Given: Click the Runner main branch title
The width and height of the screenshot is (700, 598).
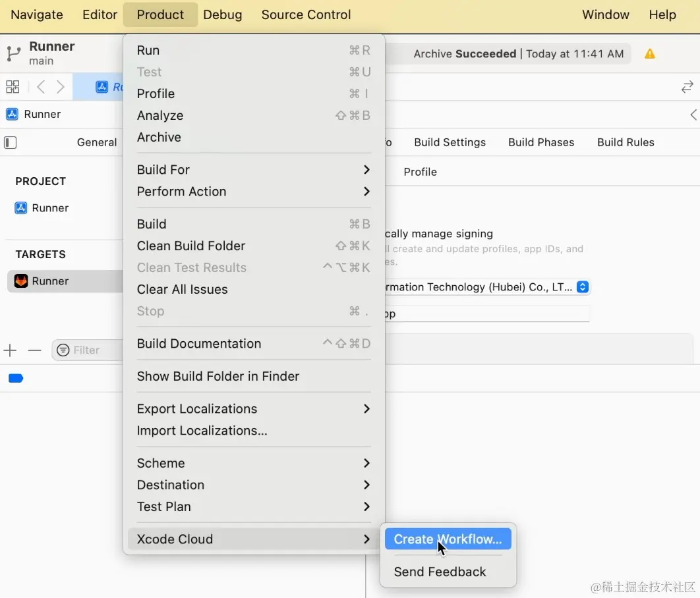Looking at the screenshot, I should (52, 53).
